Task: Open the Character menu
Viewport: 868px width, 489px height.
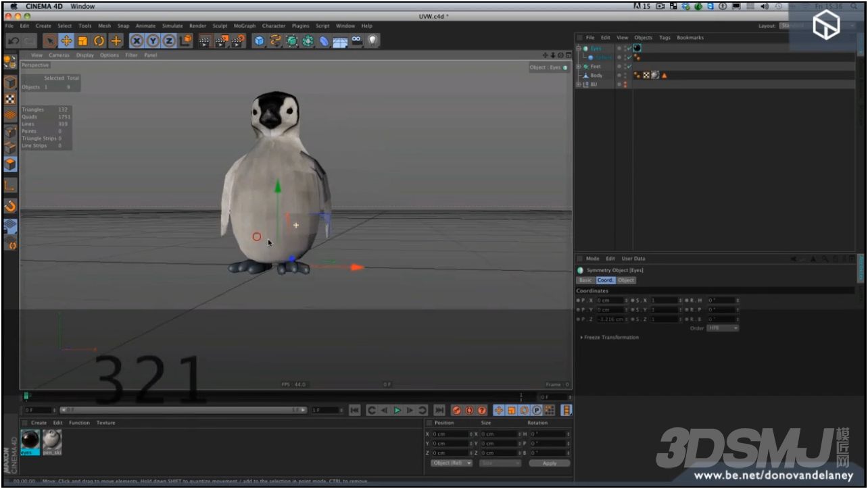Action: coord(274,26)
